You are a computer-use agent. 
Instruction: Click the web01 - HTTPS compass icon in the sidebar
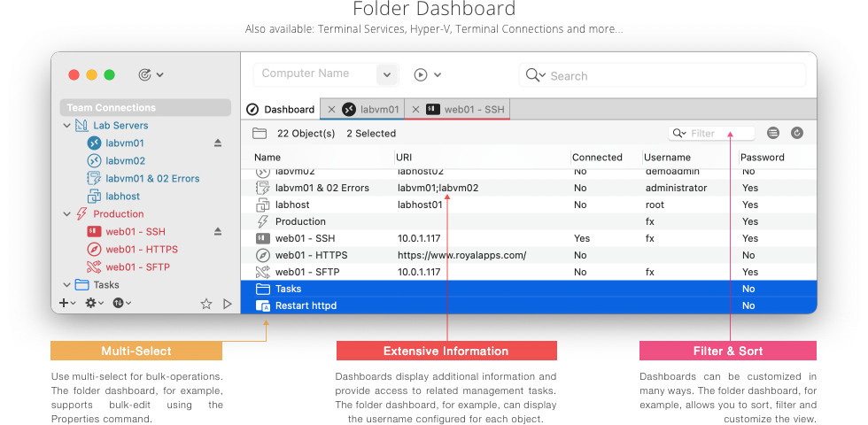coord(94,249)
